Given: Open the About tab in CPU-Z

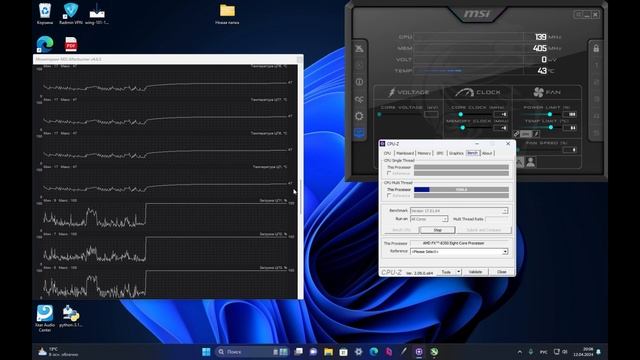Looking at the screenshot, I should (487, 153).
